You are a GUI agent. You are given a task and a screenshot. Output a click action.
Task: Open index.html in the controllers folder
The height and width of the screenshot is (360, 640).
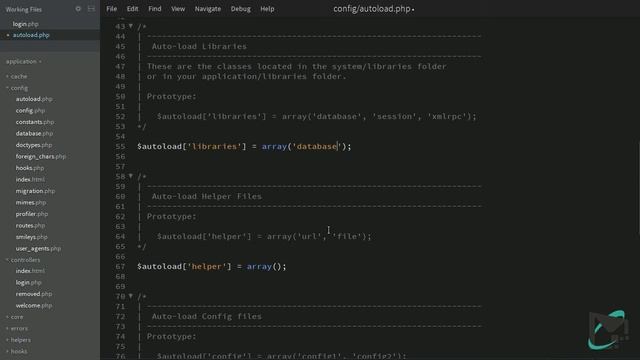pyautogui.click(x=30, y=271)
